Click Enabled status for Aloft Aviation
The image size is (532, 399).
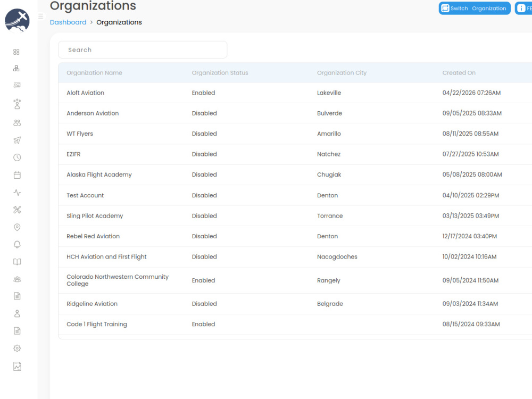204,93
